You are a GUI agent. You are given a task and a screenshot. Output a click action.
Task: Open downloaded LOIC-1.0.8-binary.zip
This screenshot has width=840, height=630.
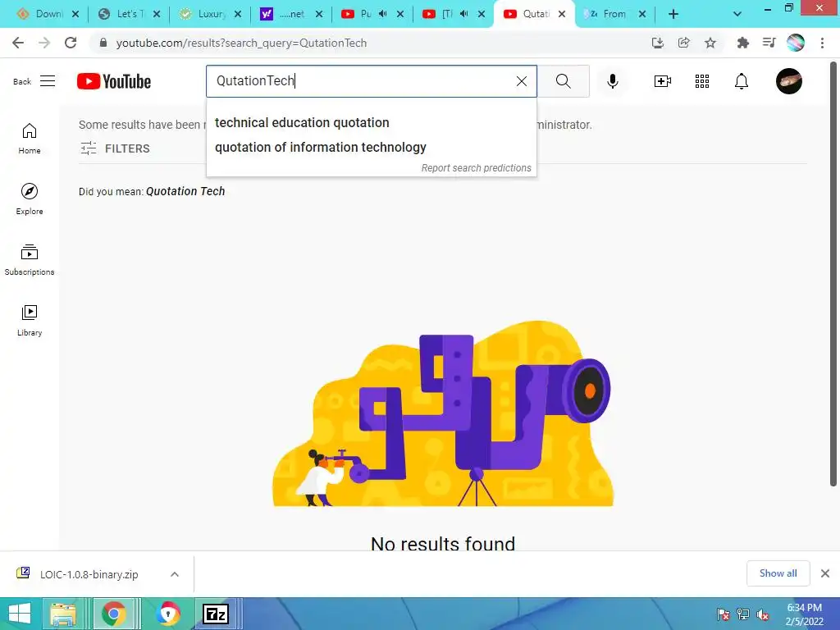pos(89,574)
